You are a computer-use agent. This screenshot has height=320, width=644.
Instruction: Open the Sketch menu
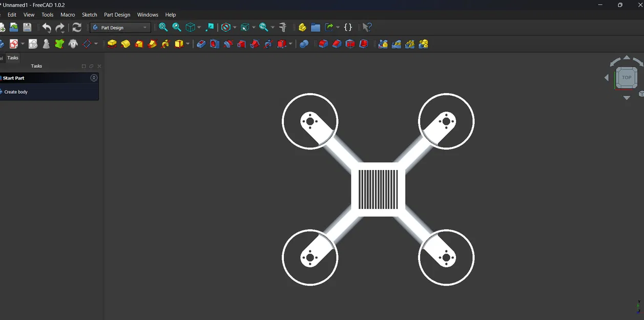(x=89, y=14)
